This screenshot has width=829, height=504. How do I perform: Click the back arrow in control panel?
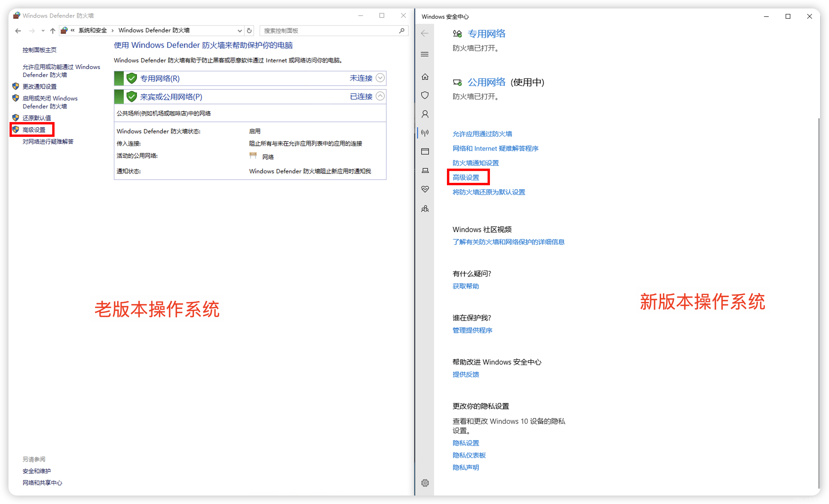coord(18,31)
